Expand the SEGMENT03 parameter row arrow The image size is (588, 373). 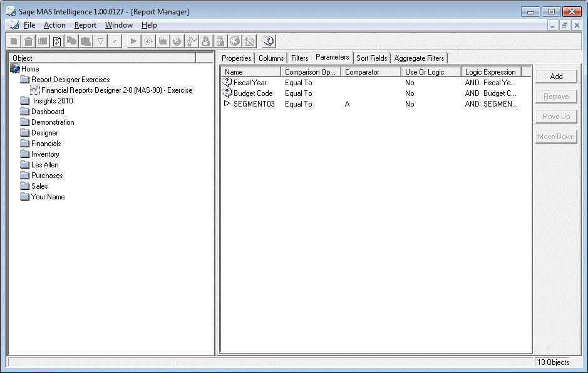227,104
